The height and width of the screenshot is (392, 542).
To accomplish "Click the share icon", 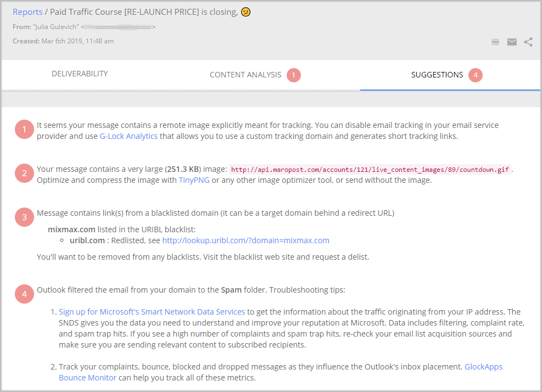I will point(528,42).
